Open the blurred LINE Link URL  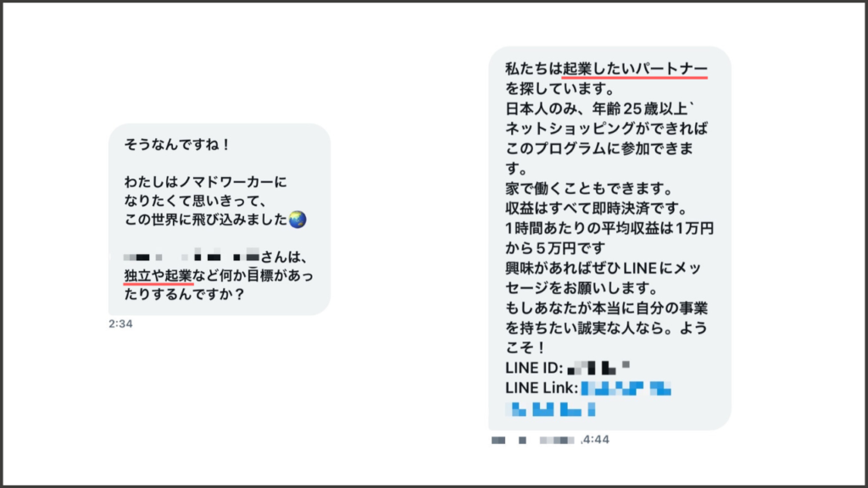coord(626,388)
